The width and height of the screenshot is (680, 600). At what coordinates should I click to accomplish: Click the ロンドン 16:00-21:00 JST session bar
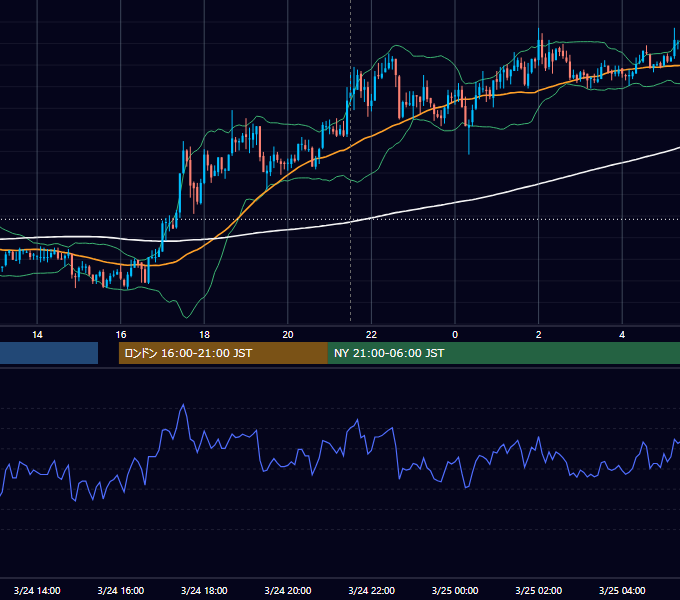(223, 353)
